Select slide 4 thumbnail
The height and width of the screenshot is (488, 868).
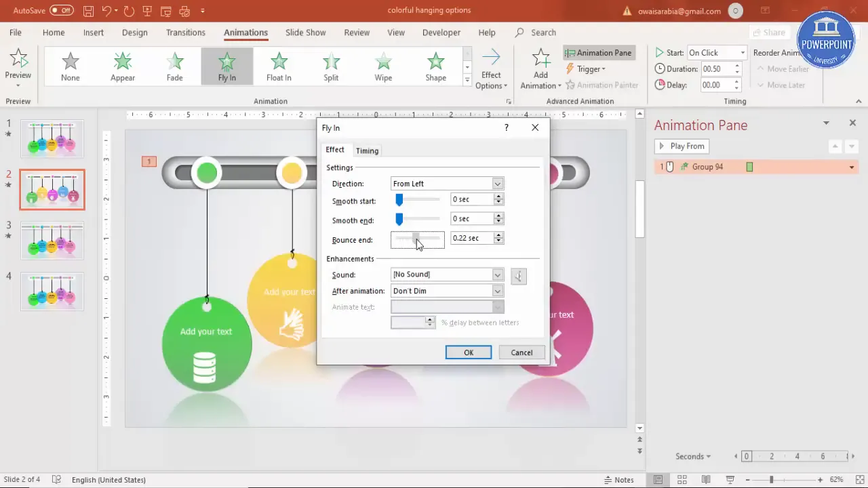pyautogui.click(x=52, y=291)
